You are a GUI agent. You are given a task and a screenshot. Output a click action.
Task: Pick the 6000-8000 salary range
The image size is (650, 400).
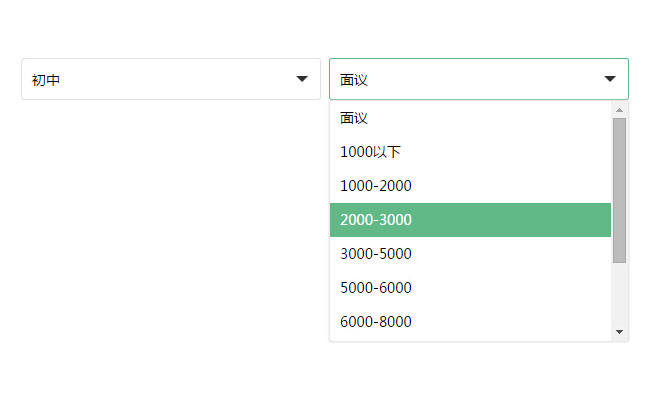(x=376, y=322)
